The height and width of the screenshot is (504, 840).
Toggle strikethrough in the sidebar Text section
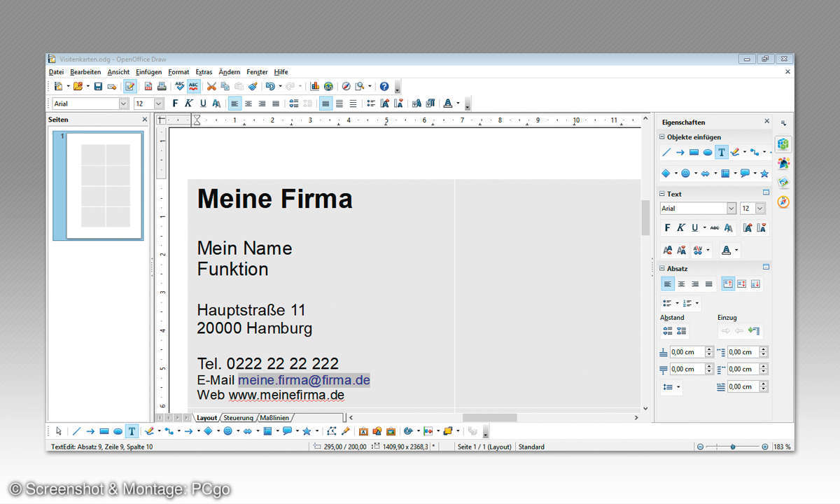(x=714, y=227)
